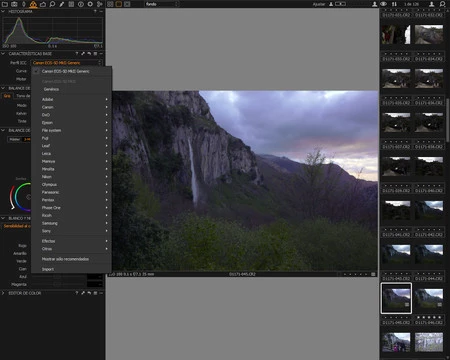Toggle the eye icon above the browser
450x360 pixels.
pos(384,4)
